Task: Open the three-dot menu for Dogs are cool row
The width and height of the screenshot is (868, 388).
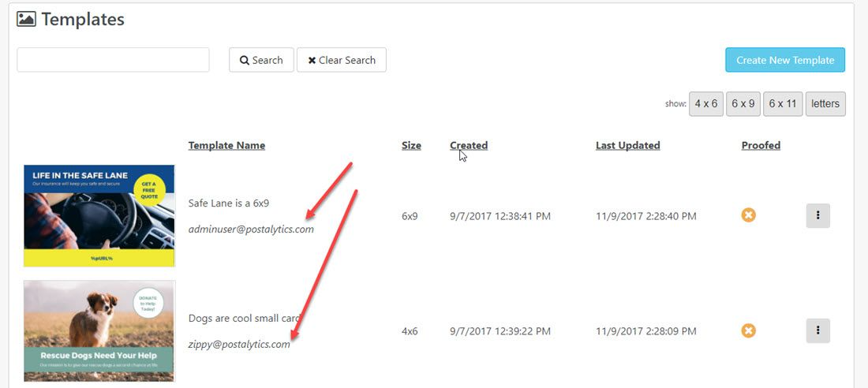Action: tap(817, 331)
